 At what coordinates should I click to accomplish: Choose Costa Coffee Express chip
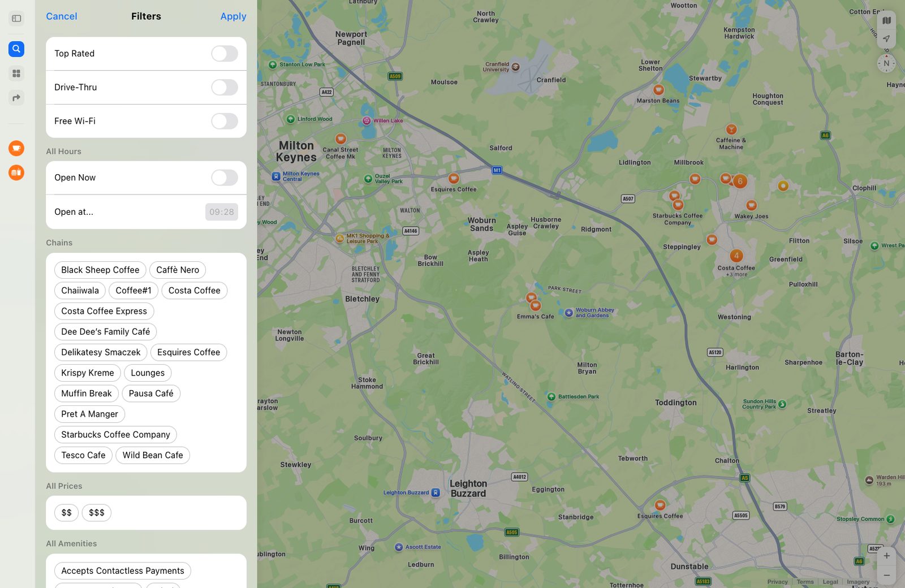point(104,311)
